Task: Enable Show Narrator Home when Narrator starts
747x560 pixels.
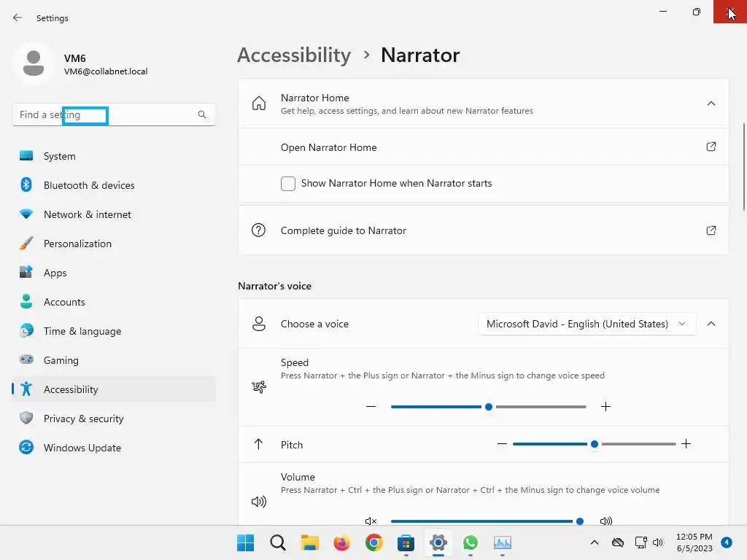Action: tap(288, 184)
